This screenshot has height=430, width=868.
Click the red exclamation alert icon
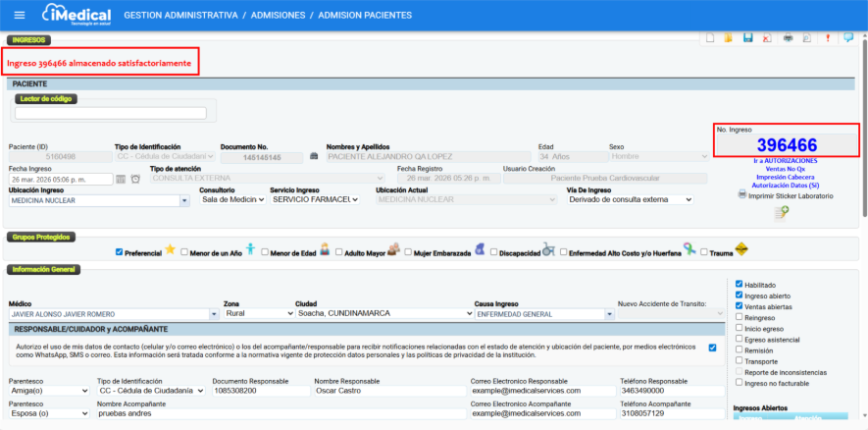tap(828, 38)
